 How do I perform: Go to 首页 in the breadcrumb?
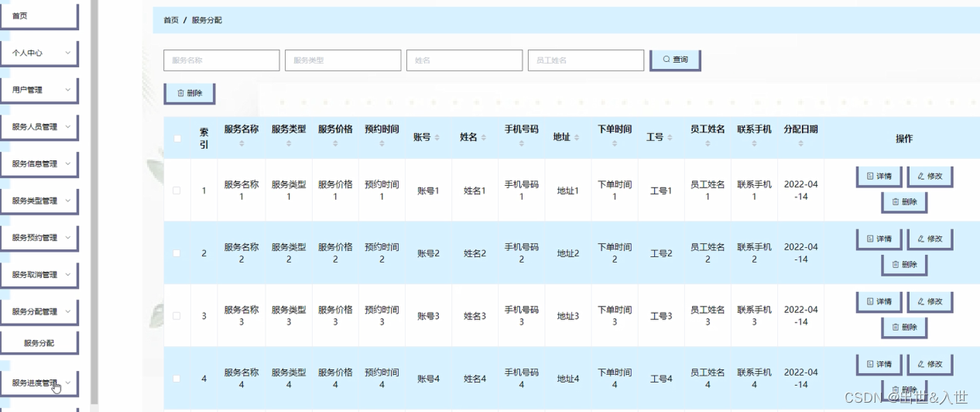point(171,20)
